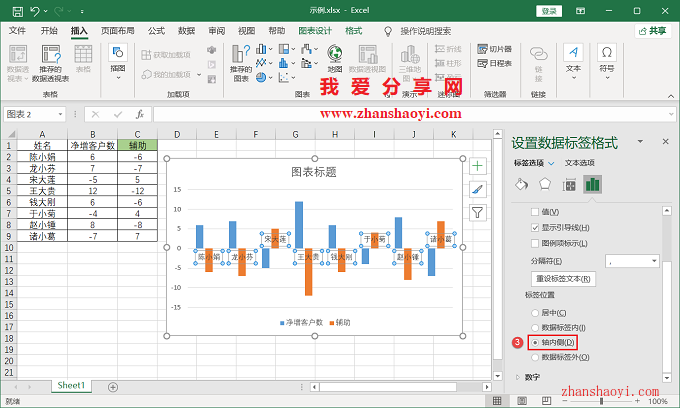
Task: Open Label Options (标签选项) dropdown arrow
Action: tap(551, 163)
